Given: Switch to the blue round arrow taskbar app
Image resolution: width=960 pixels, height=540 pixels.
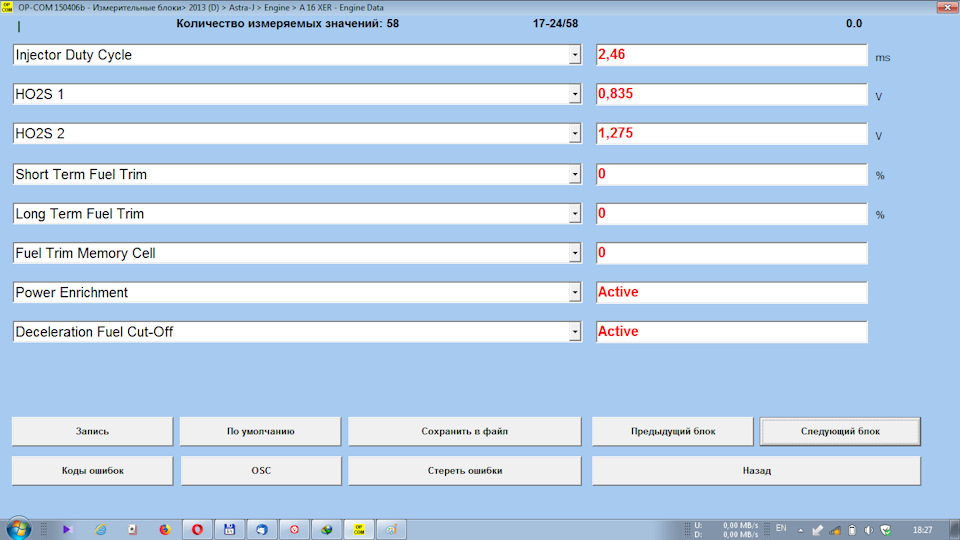Looking at the screenshot, I should click(262, 530).
